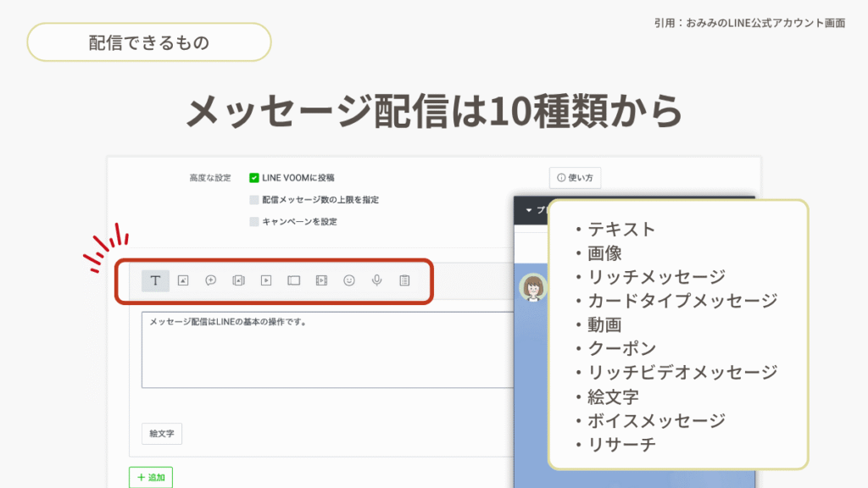The width and height of the screenshot is (868, 488).
Task: Click the coupon icon in toolbar
Action: click(x=294, y=280)
